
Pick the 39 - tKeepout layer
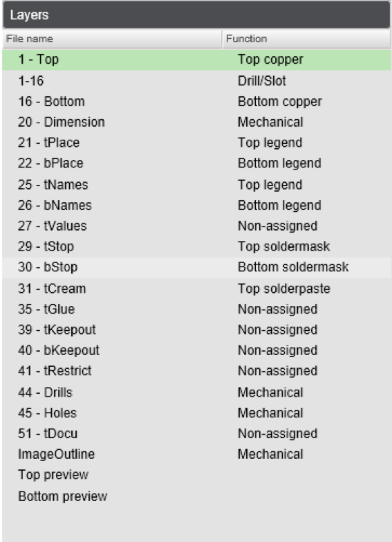(x=196, y=329)
